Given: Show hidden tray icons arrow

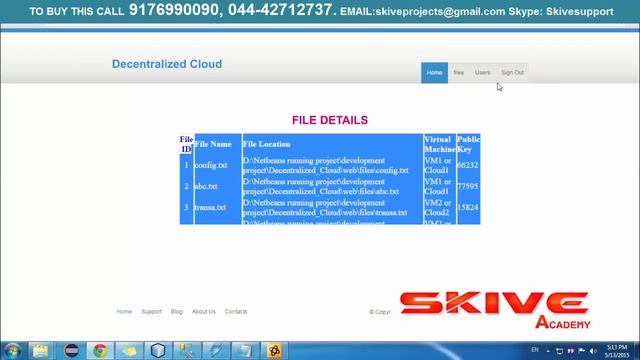Looking at the screenshot, I should (548, 351).
